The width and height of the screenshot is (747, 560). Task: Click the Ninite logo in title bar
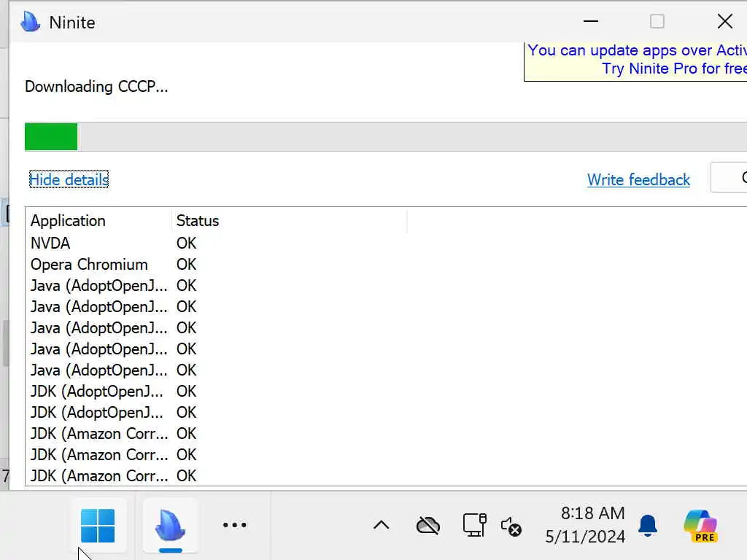(x=30, y=22)
